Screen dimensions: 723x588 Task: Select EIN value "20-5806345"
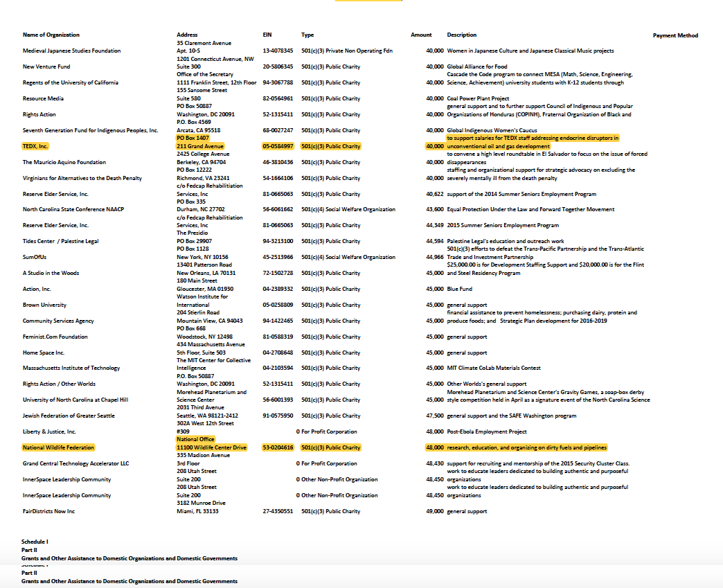278,66
